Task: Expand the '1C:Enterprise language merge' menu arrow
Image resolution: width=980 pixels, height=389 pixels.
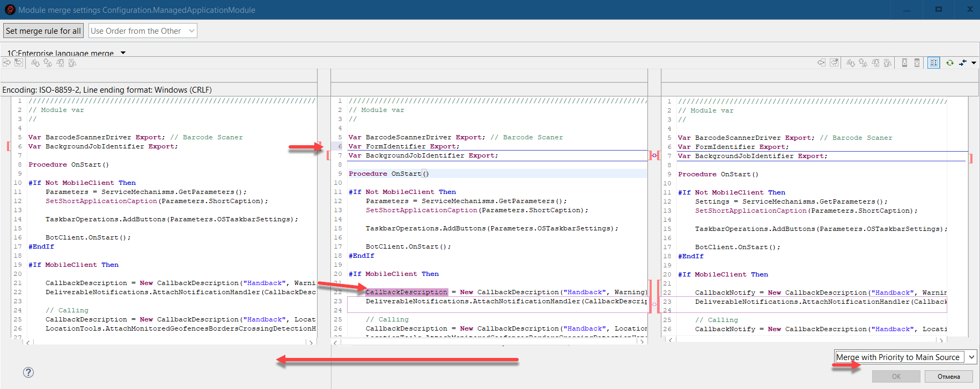Action: 123,53
